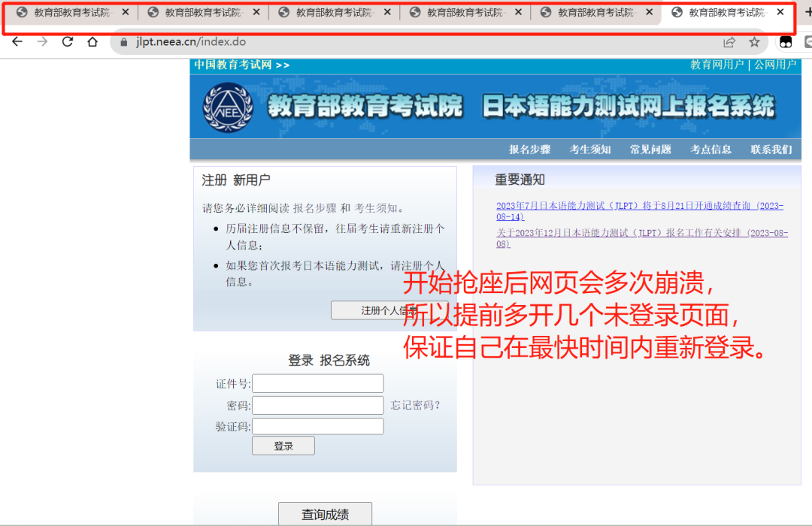Click the browser back arrow
Viewport: 812px width, 526px height.
click(17, 42)
